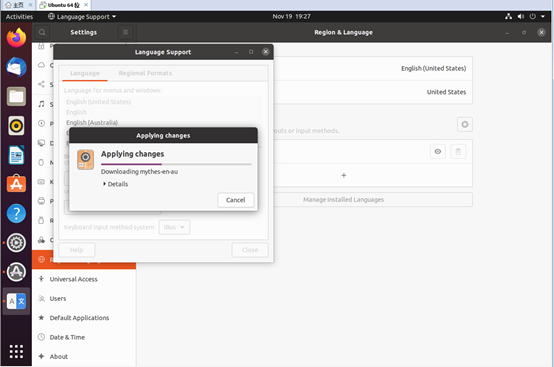Select the Ubuntu 64 VM tab

64,5
